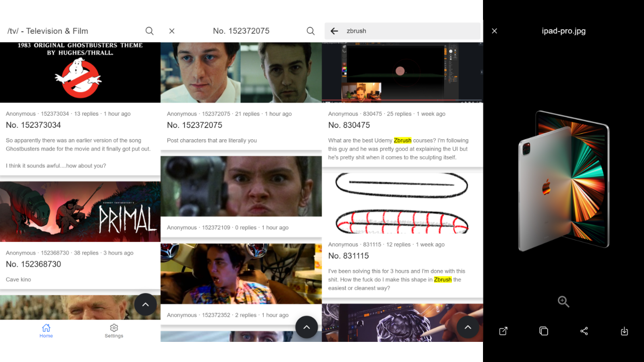The height and width of the screenshot is (362, 644).
Task: Tap scroll-to-top button in thread panel
Action: pyautogui.click(x=306, y=327)
